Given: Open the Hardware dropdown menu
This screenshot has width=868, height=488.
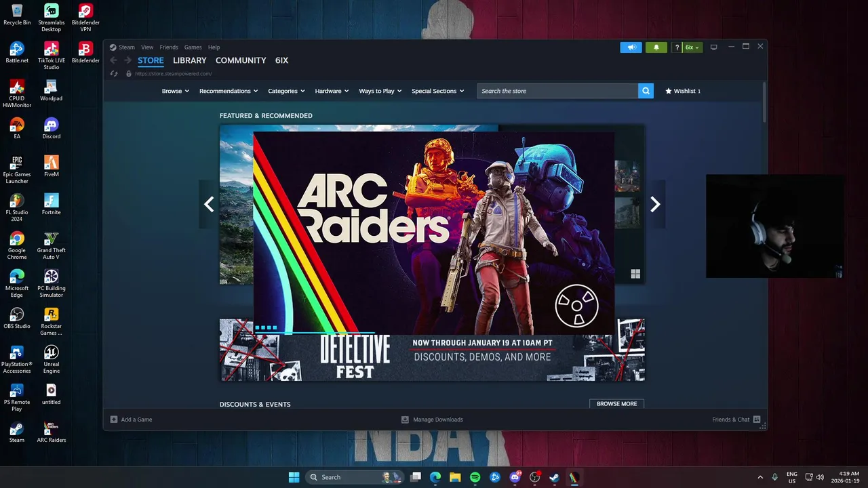Looking at the screenshot, I should tap(332, 91).
